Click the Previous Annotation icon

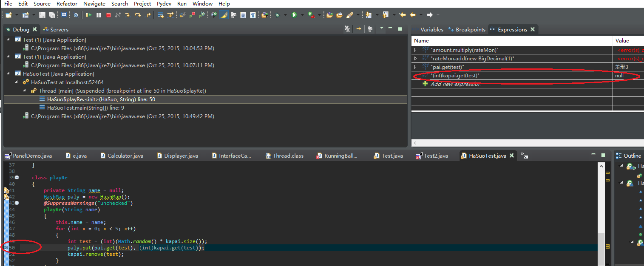pyautogui.click(x=385, y=15)
